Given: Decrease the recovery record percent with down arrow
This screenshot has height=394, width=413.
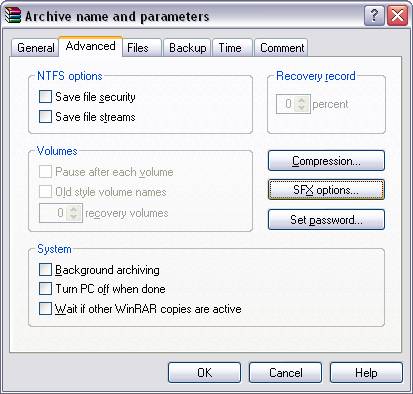Looking at the screenshot, I should (x=302, y=108).
